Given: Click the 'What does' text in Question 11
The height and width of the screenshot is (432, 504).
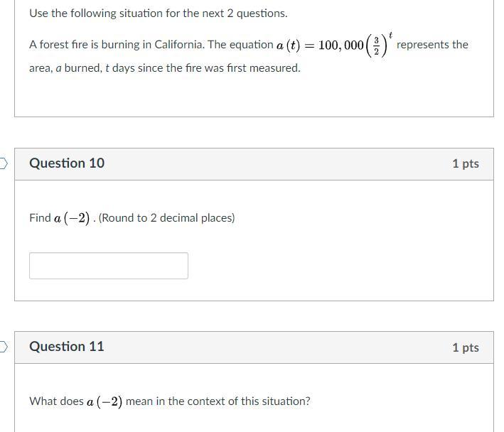Looking at the screenshot, I should tap(56, 401).
